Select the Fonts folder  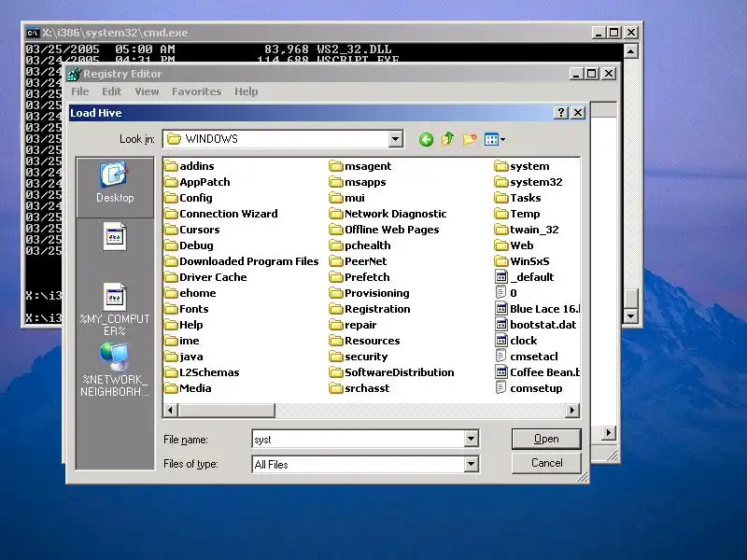tap(187, 309)
